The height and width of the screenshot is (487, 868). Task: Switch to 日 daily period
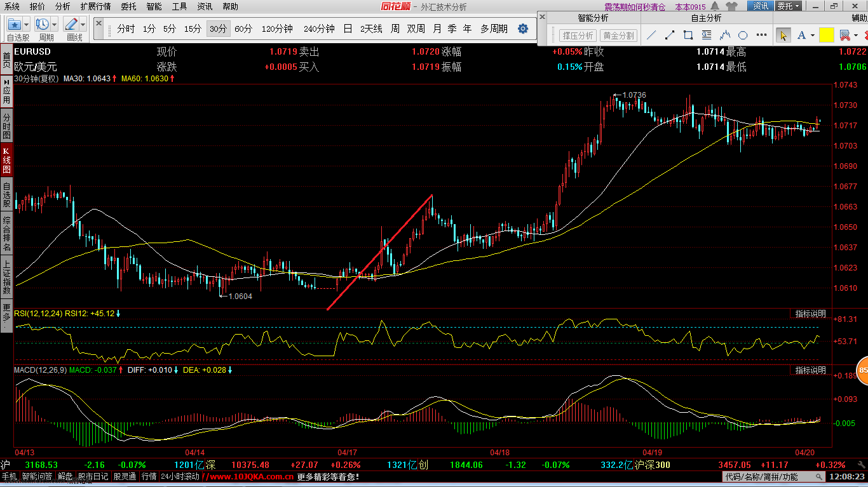point(348,29)
